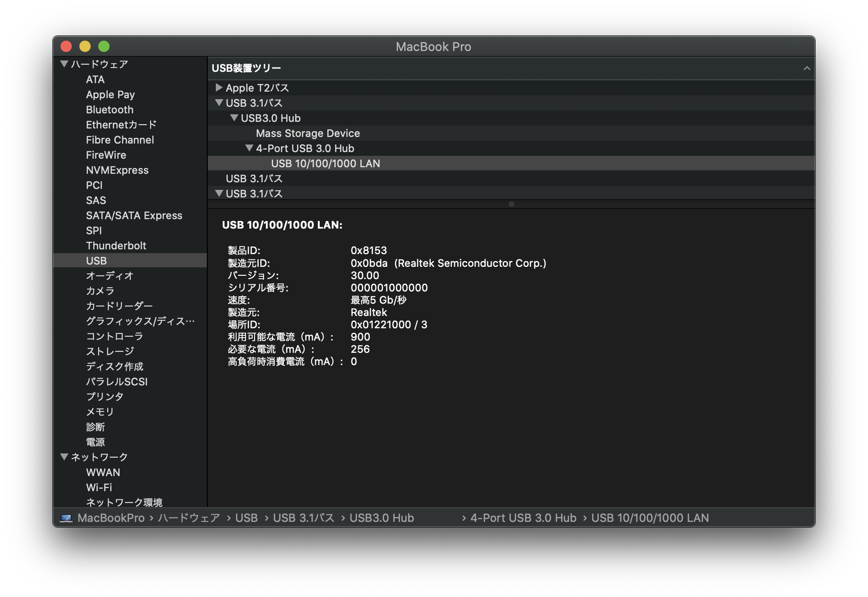
Task: Collapse the ハードウェア sidebar section
Action: (x=64, y=64)
